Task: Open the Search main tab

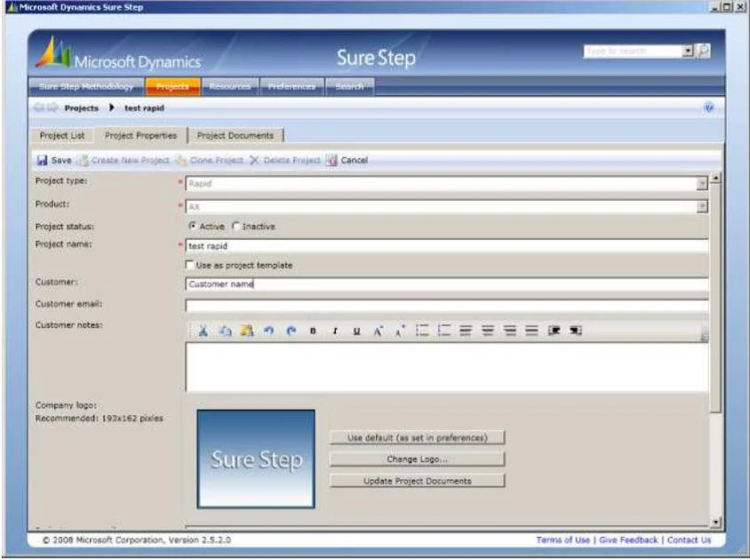Action: [x=349, y=86]
